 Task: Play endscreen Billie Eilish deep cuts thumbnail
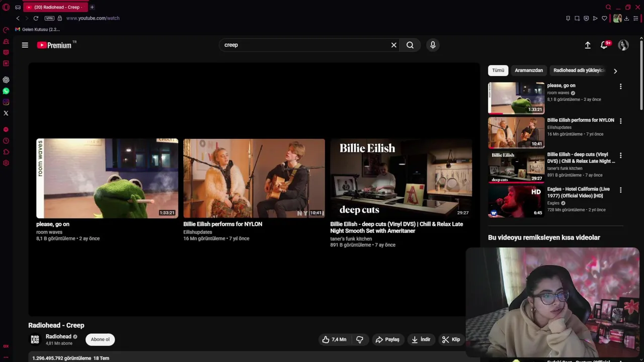point(401,178)
